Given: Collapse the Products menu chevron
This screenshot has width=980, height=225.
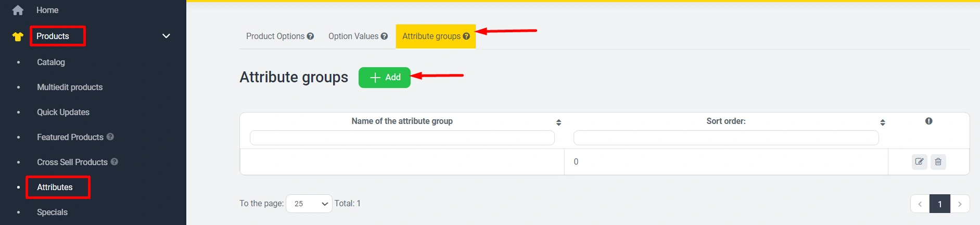Looking at the screenshot, I should pyautogui.click(x=167, y=36).
